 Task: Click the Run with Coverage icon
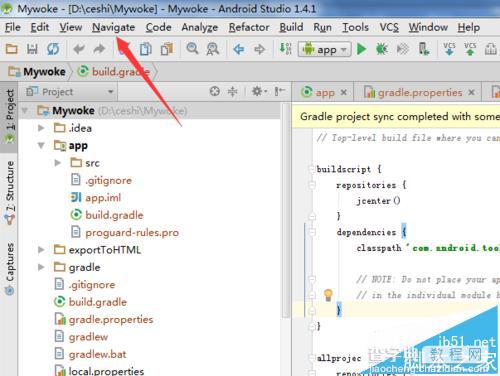coord(403,49)
